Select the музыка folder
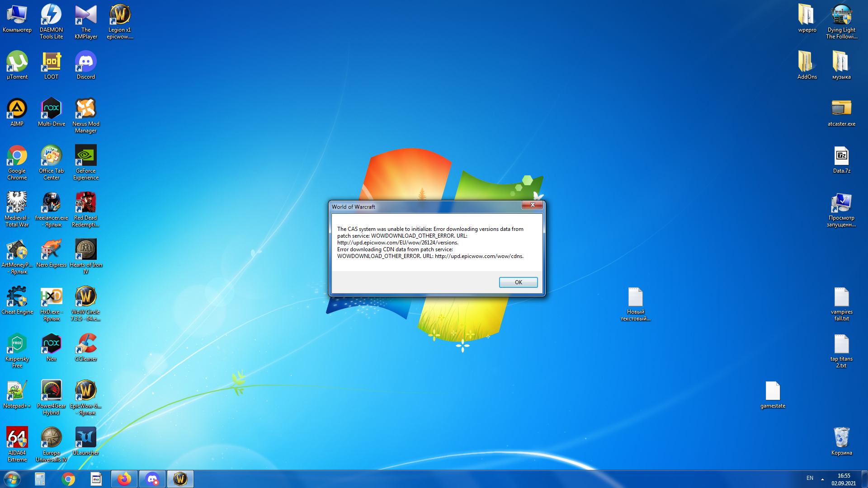Image resolution: width=868 pixels, height=488 pixels. (841, 66)
